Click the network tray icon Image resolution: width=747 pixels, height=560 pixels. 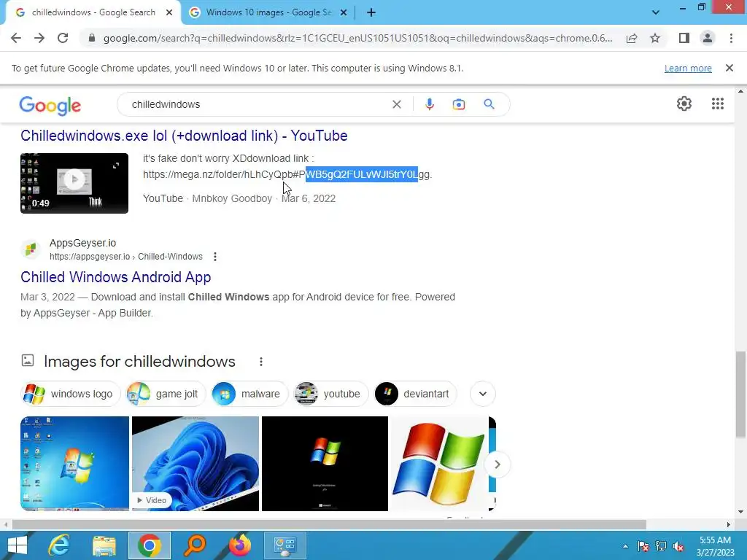661,546
